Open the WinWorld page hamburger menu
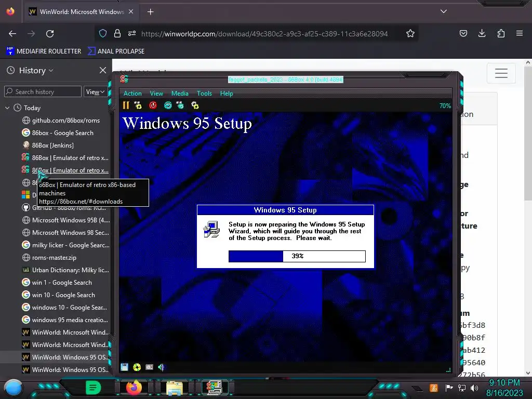The image size is (532, 399). [x=501, y=73]
